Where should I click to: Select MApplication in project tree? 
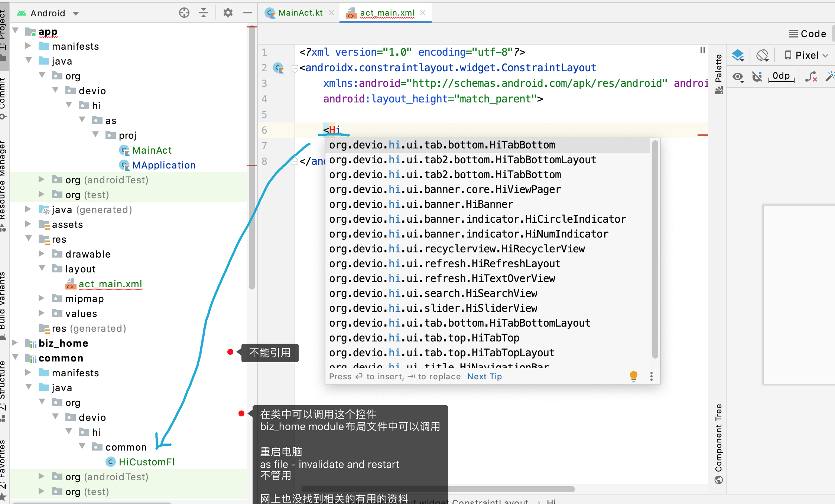(x=163, y=165)
